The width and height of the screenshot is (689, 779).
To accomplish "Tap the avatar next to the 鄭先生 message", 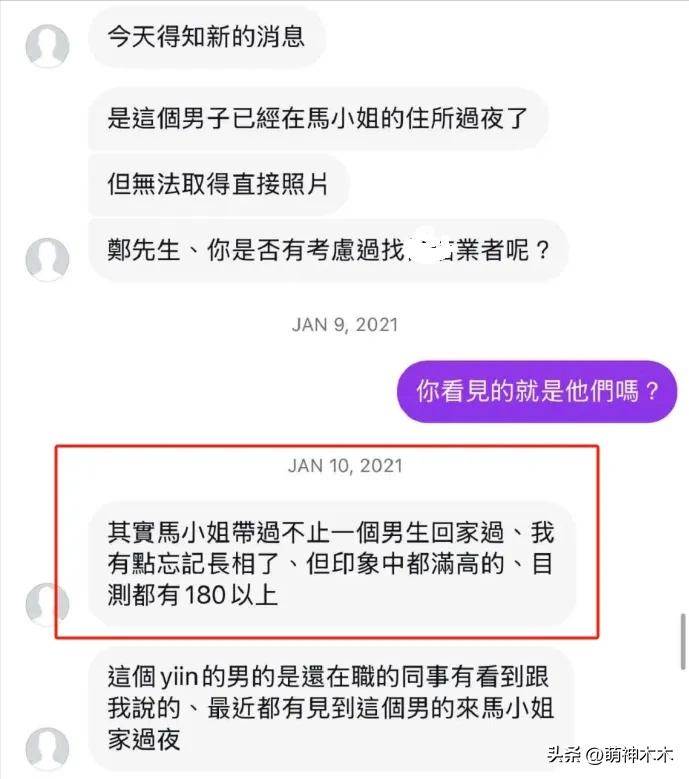I will coord(47,259).
